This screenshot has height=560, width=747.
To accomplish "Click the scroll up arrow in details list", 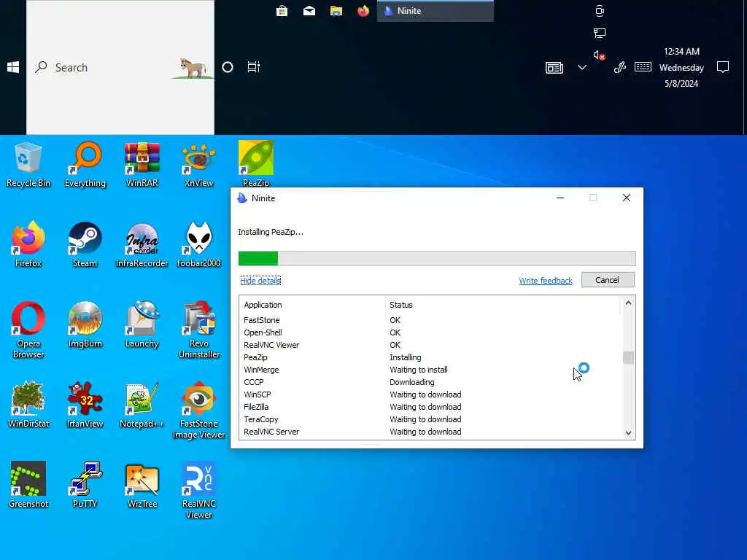I will (x=628, y=303).
